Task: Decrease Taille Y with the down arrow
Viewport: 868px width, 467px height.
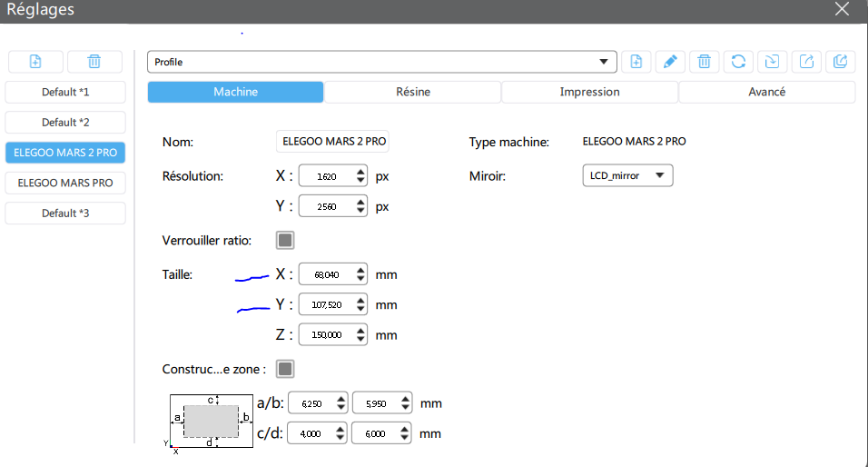Action: [x=361, y=309]
